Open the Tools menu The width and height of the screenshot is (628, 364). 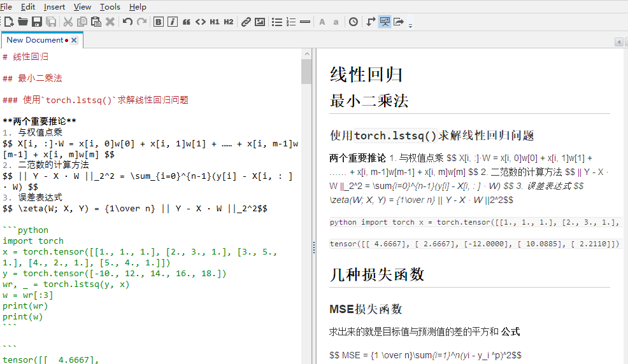(x=110, y=7)
